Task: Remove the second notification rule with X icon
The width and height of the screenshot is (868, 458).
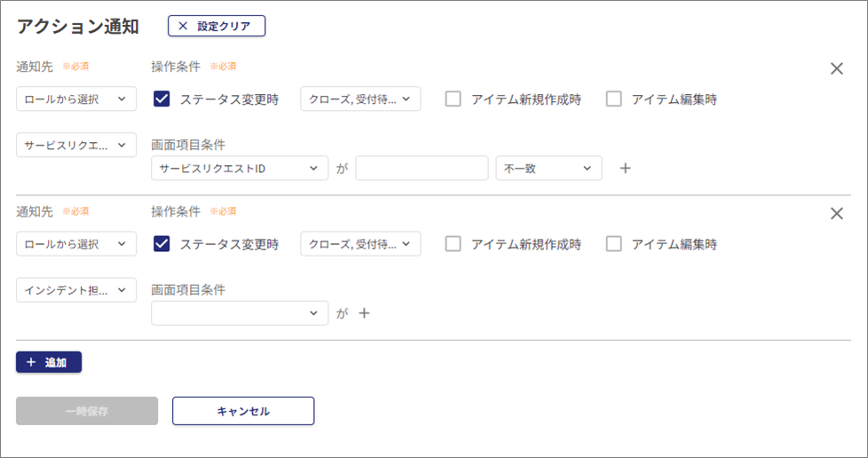Action: pos(836,213)
